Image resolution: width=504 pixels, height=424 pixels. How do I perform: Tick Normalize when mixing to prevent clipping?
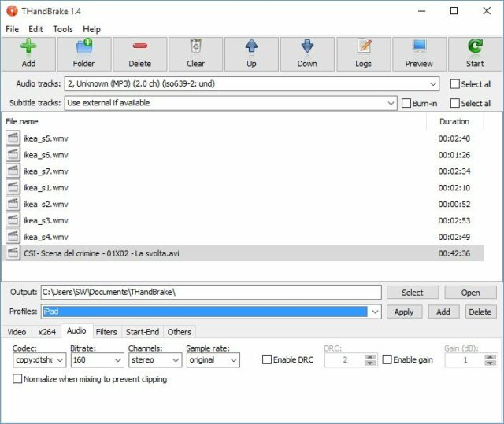pos(17,379)
